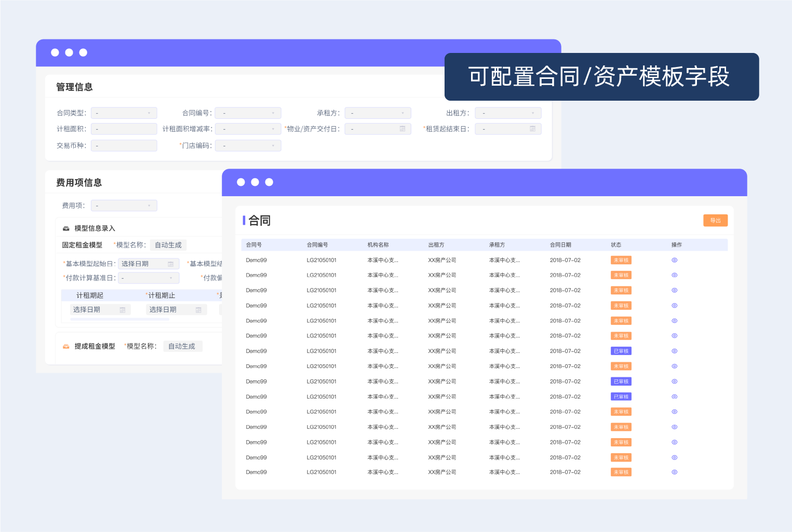Image resolution: width=792 pixels, height=532 pixels.
Task: Click the 模型信息录入 section icon
Action: (66, 228)
